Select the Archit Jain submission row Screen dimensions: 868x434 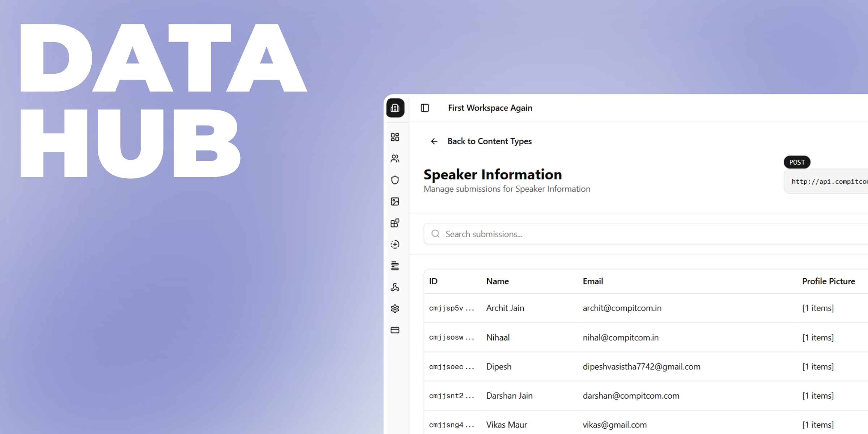click(x=615, y=308)
